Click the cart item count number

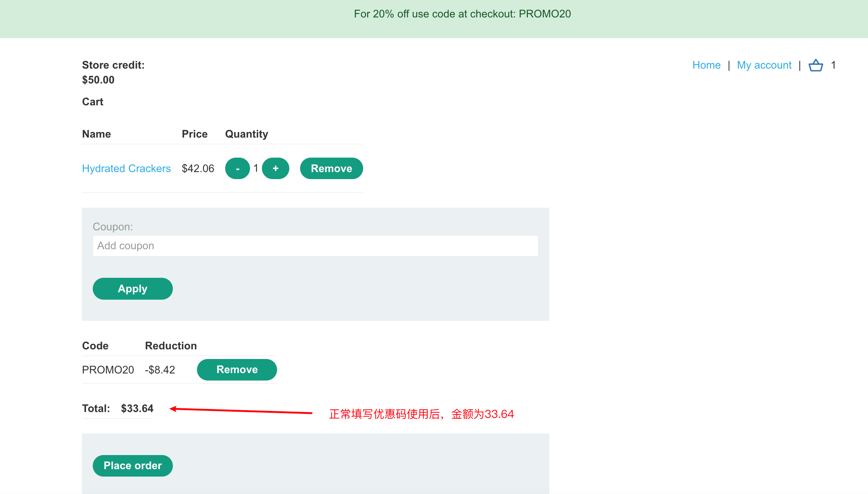(833, 65)
